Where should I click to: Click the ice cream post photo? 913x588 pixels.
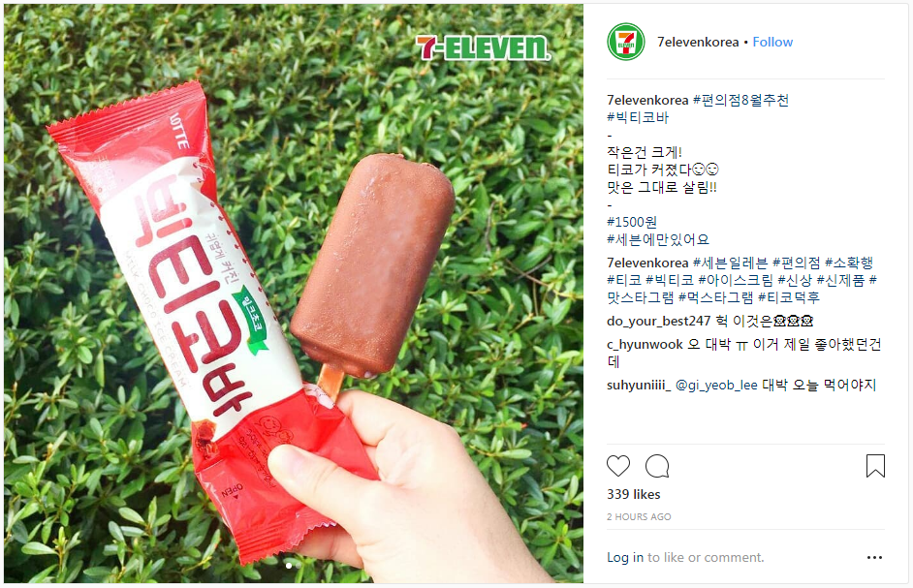click(294, 294)
